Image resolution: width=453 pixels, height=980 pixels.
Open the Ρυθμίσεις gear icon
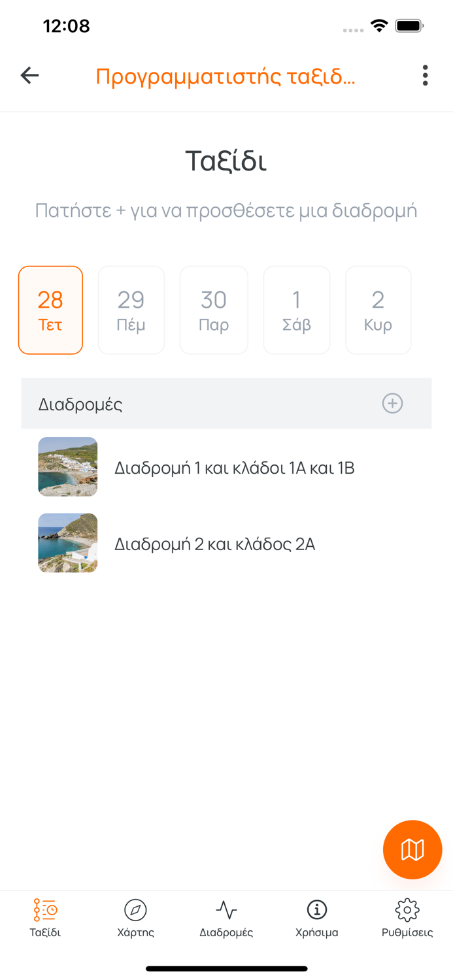(x=407, y=910)
